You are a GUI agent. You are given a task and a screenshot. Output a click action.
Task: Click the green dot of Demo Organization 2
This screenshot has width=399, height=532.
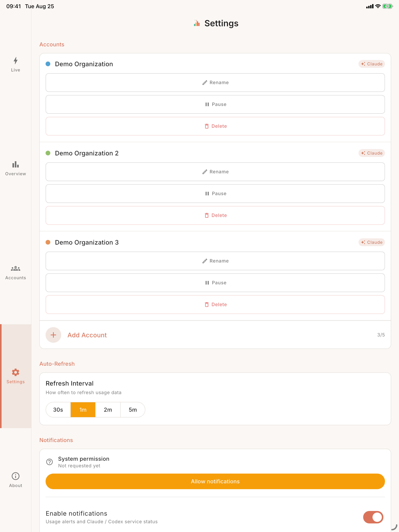(48, 153)
